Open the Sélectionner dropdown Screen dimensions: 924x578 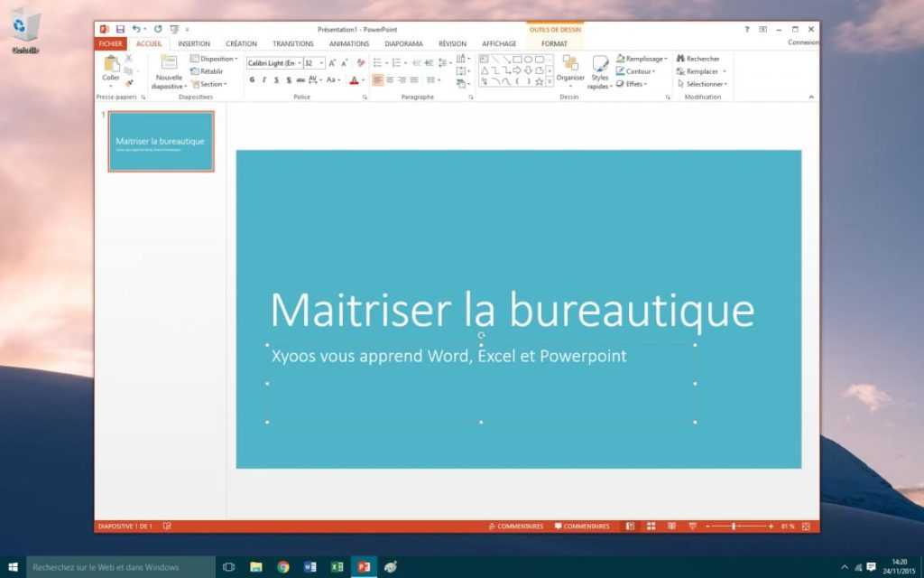702,84
